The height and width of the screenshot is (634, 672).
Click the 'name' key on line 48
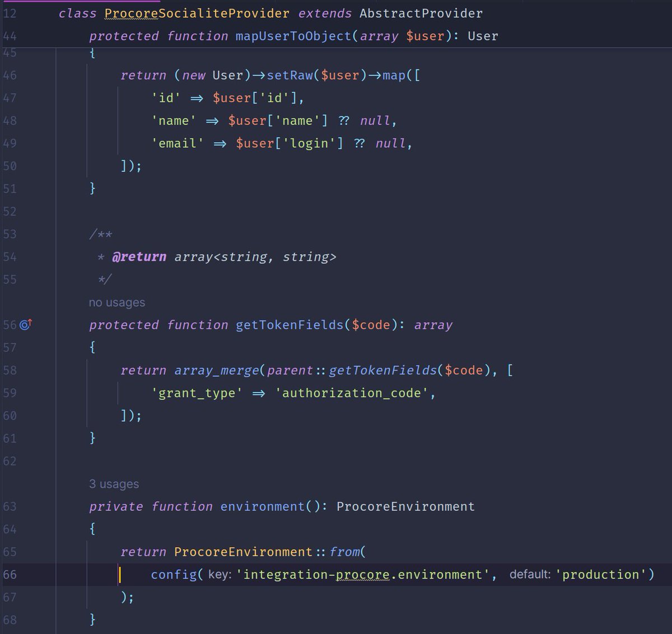174,120
